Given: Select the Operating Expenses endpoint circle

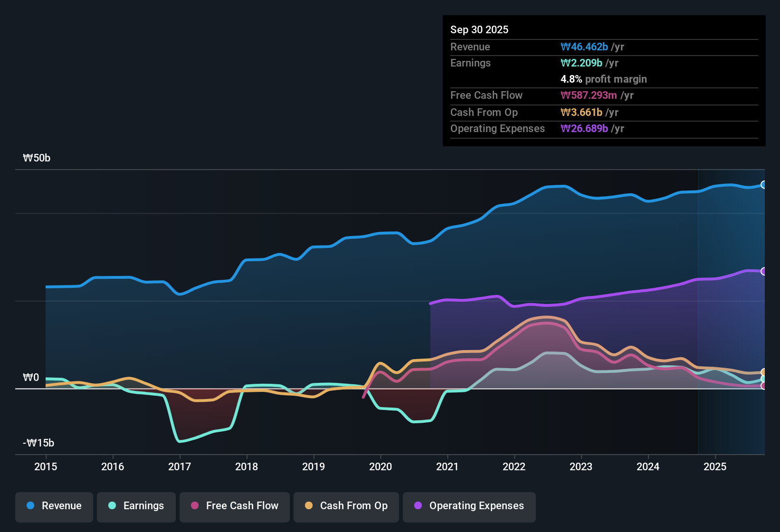Looking at the screenshot, I should coord(764,271).
